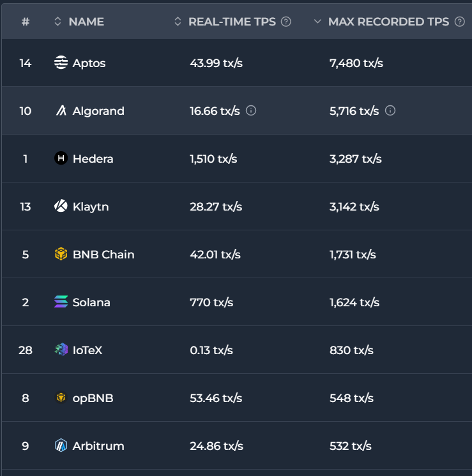Sort table by Name column arrows
This screenshot has width=472, height=476.
[57, 22]
